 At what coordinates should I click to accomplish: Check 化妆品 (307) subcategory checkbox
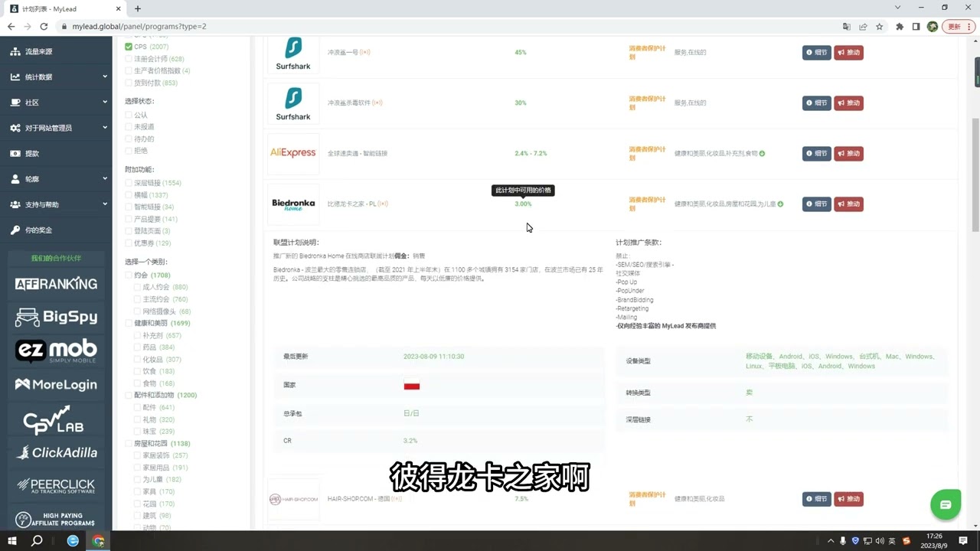[138, 359]
